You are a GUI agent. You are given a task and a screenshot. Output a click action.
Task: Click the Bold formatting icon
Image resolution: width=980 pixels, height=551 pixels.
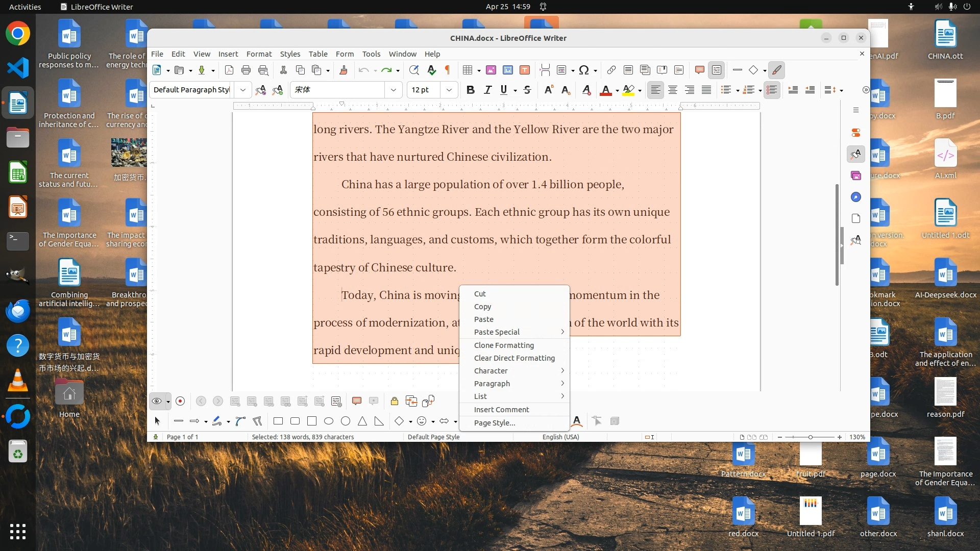[x=470, y=90]
